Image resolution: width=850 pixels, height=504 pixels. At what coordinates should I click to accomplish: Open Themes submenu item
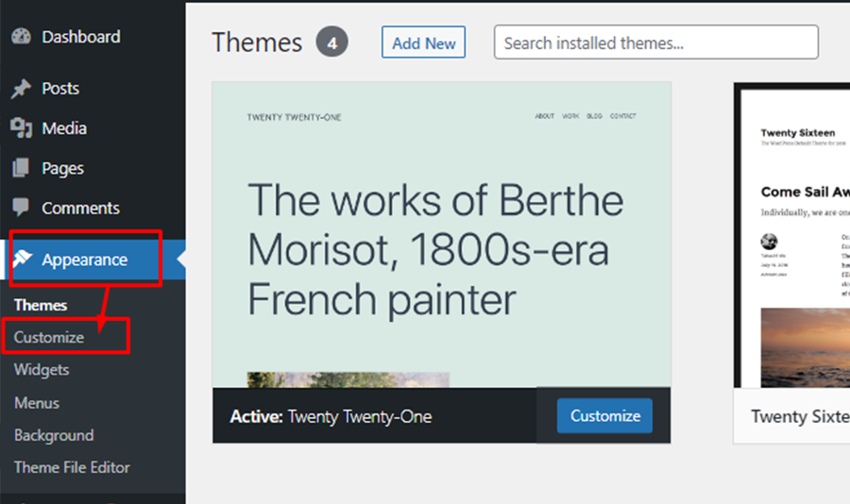[41, 305]
